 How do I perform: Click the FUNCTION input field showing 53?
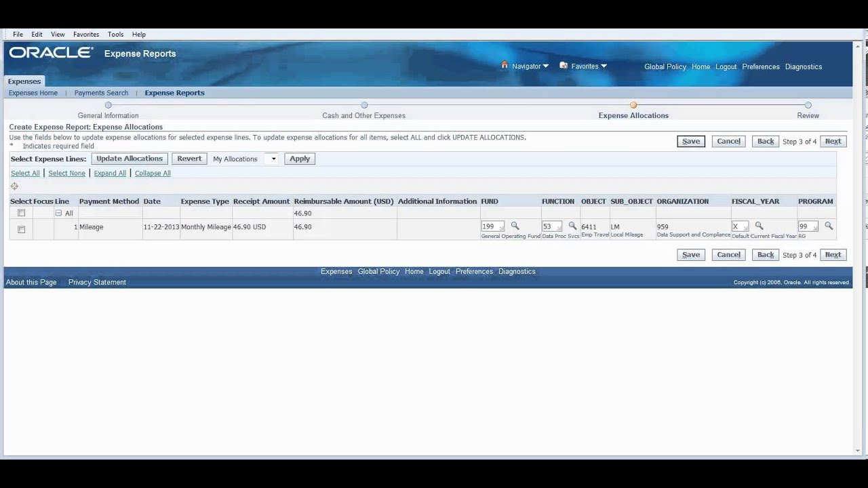click(551, 226)
